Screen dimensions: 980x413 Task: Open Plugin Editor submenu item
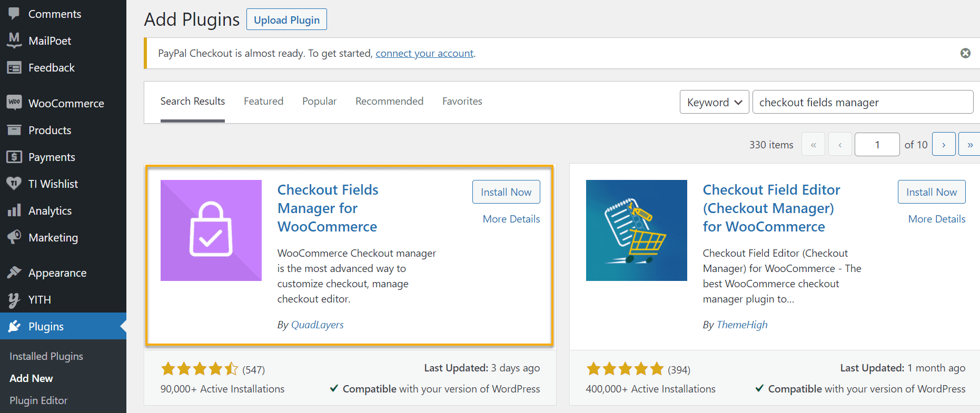coord(38,400)
